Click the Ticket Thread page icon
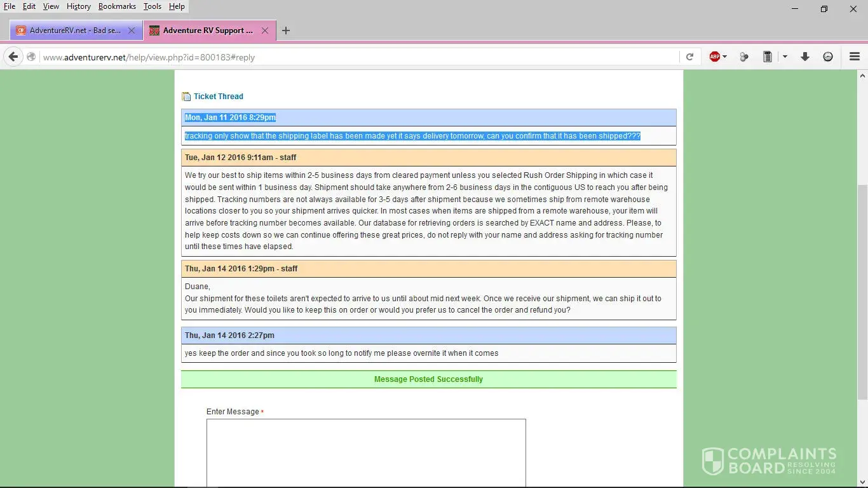 [x=186, y=97]
